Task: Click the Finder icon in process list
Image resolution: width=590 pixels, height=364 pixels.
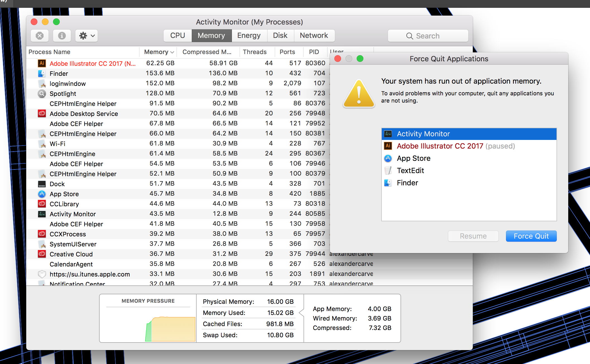Action: (x=42, y=73)
